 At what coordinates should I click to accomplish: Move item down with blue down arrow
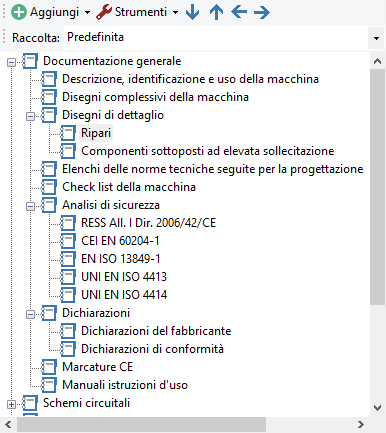point(192,12)
